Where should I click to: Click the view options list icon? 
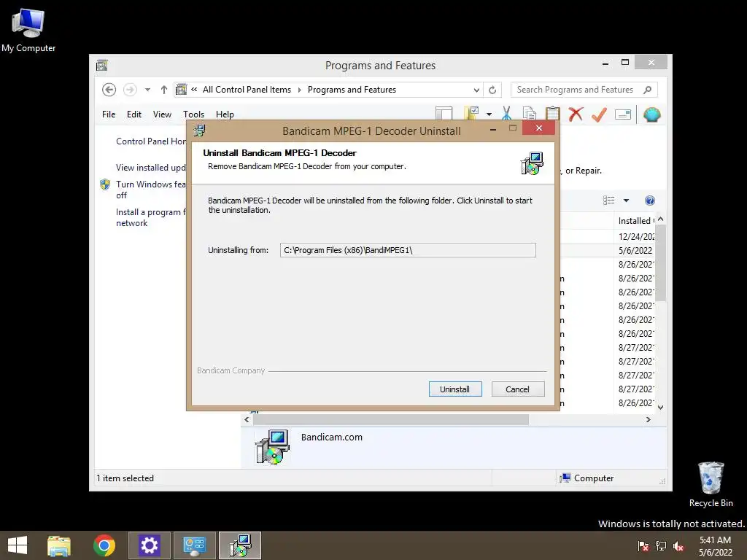click(609, 201)
